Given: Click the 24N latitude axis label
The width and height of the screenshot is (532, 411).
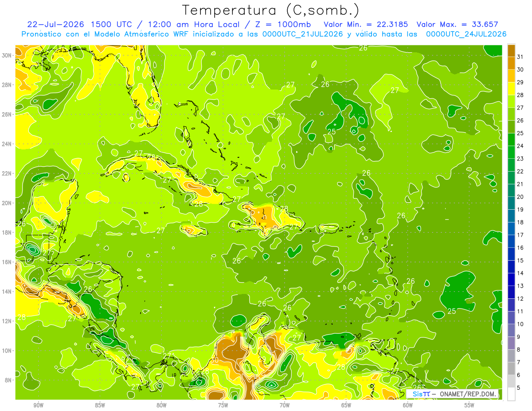Looking at the screenshot, I should click(7, 144).
